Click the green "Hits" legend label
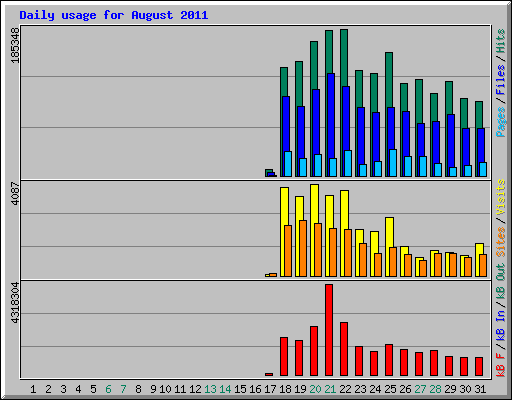The width and height of the screenshot is (512, 400). 501,41
